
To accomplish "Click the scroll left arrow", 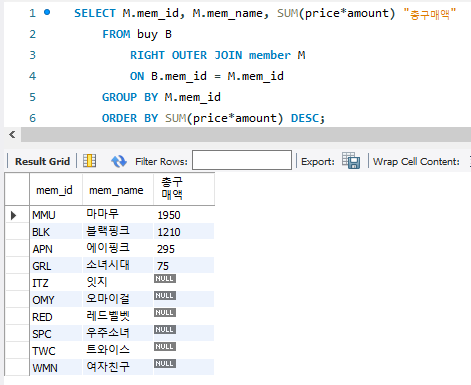I will coord(12,135).
